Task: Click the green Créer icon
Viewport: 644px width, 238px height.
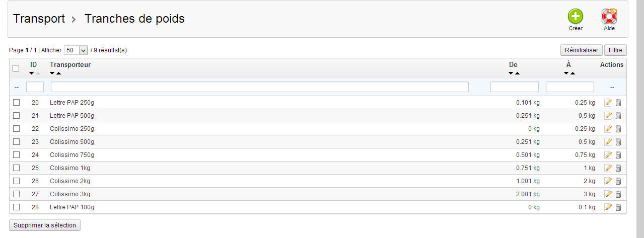Action: [x=575, y=17]
